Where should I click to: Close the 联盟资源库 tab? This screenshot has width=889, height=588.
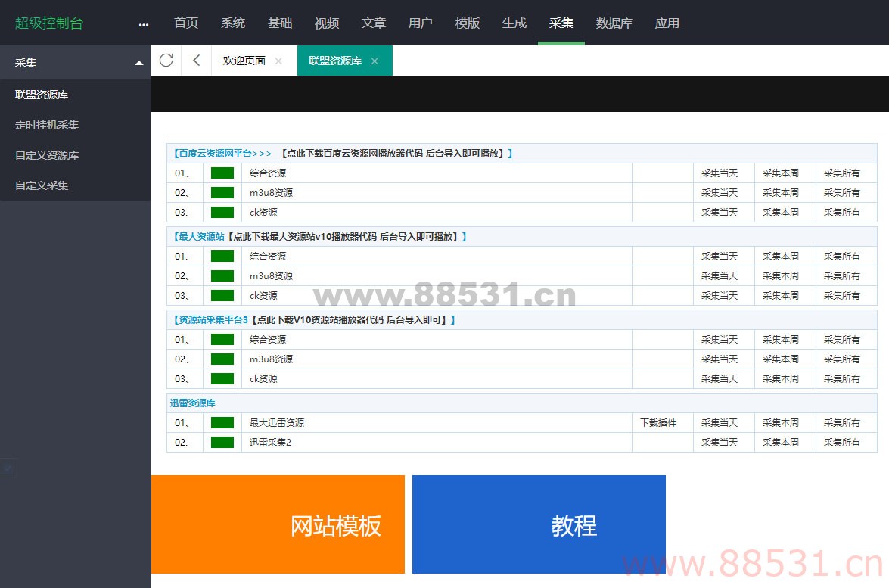[x=375, y=61]
